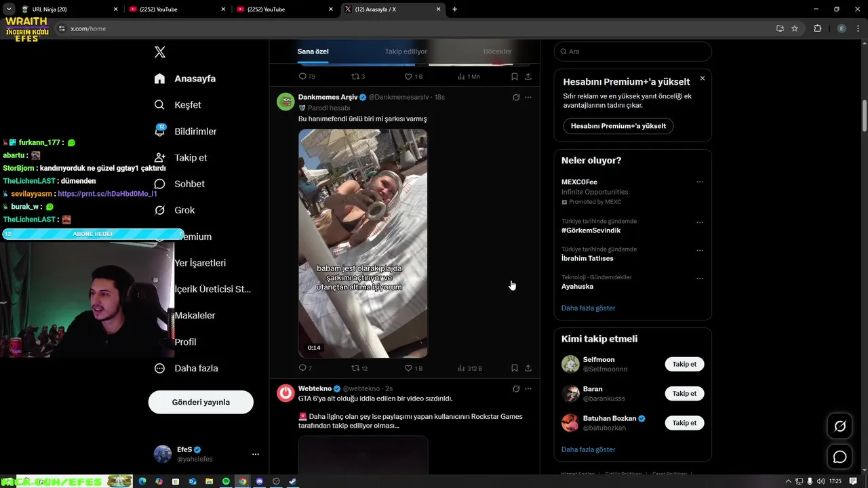Click Grok icon on Dankmemes Arşiv post
Screen dimensions: 868x488
click(516, 98)
